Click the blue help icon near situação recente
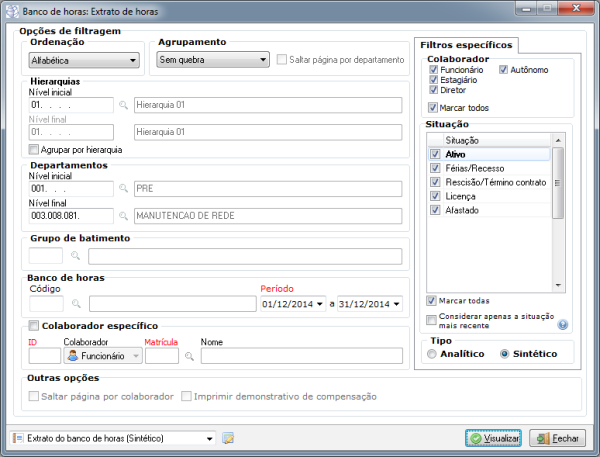This screenshot has width=600, height=457. (562, 325)
